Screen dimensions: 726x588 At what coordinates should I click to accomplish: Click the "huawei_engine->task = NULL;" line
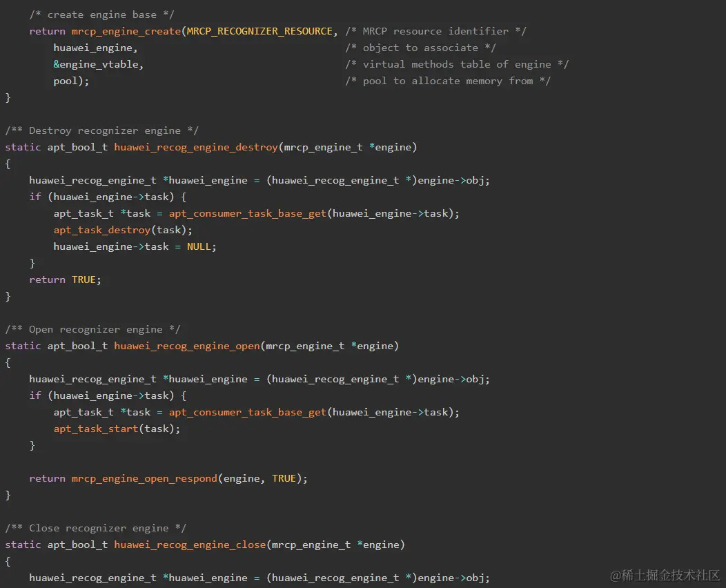pos(135,247)
